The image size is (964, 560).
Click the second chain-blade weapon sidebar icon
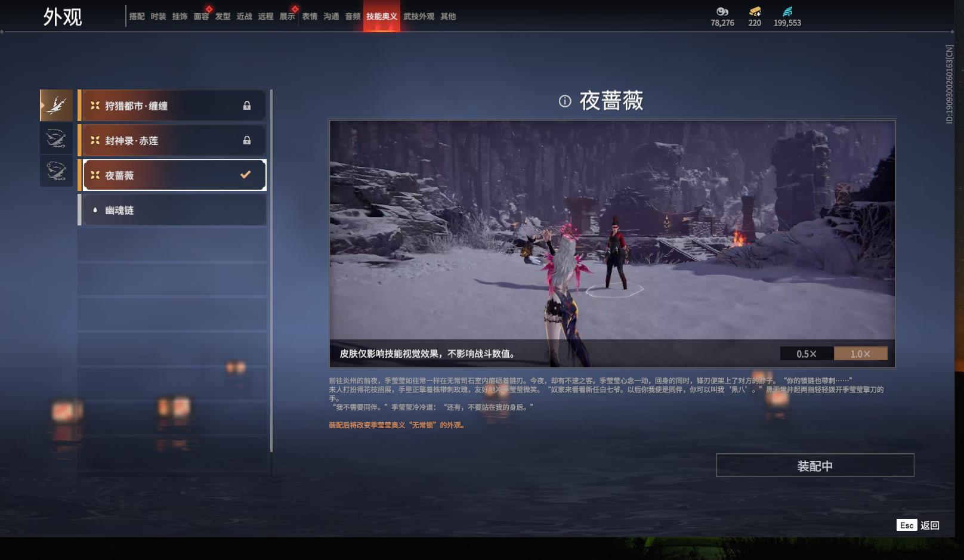pyautogui.click(x=56, y=138)
